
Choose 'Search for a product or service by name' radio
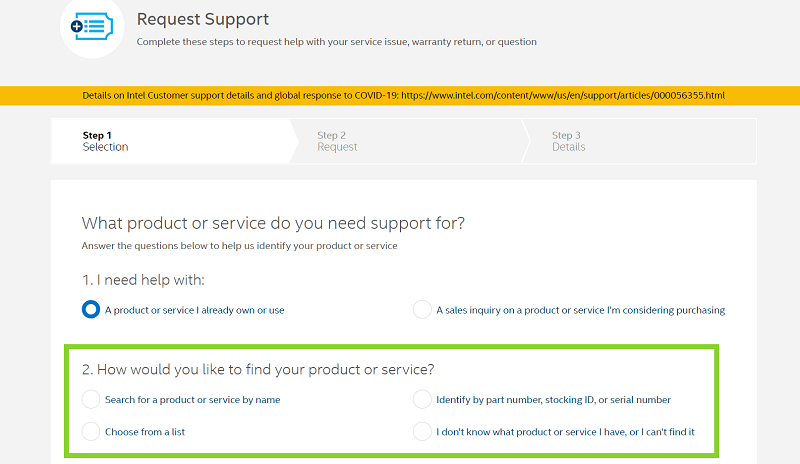[91, 400]
